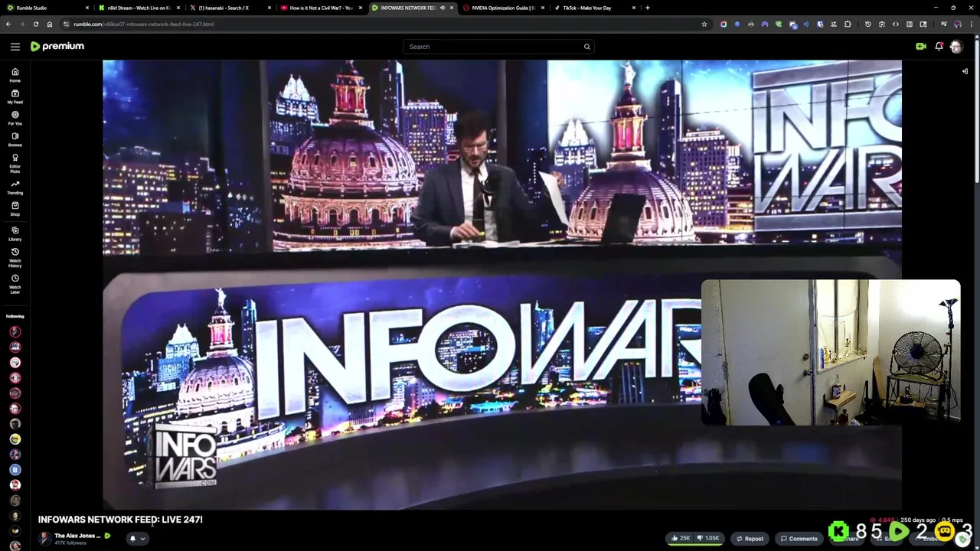The width and height of the screenshot is (980, 551).
Task: Open browser extensions puzzle menu
Action: pos(848,24)
